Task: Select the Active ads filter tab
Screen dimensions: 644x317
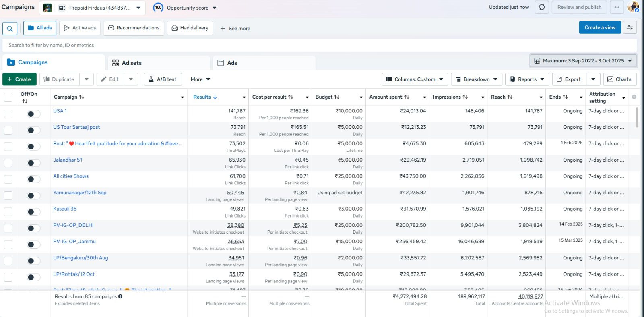Action: [x=80, y=28]
